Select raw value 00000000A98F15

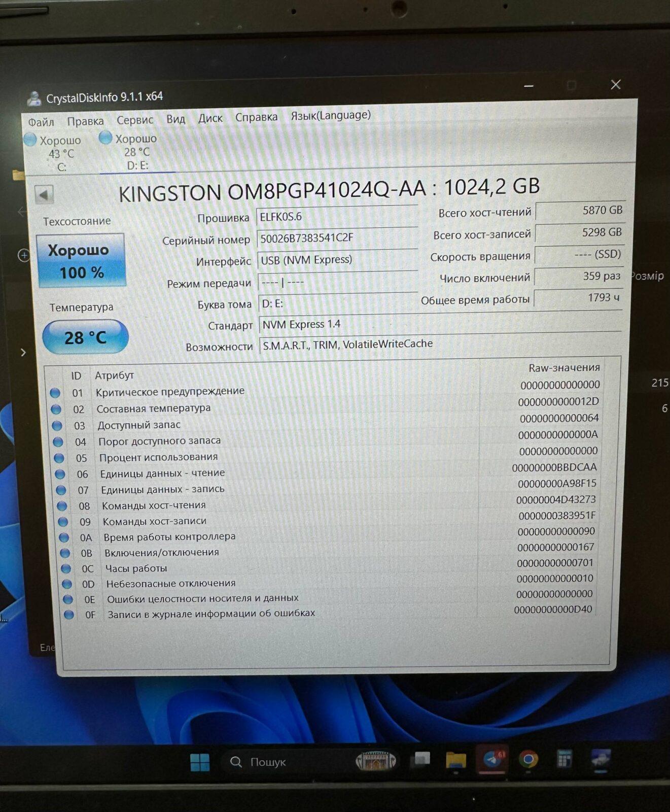pyautogui.click(x=557, y=483)
